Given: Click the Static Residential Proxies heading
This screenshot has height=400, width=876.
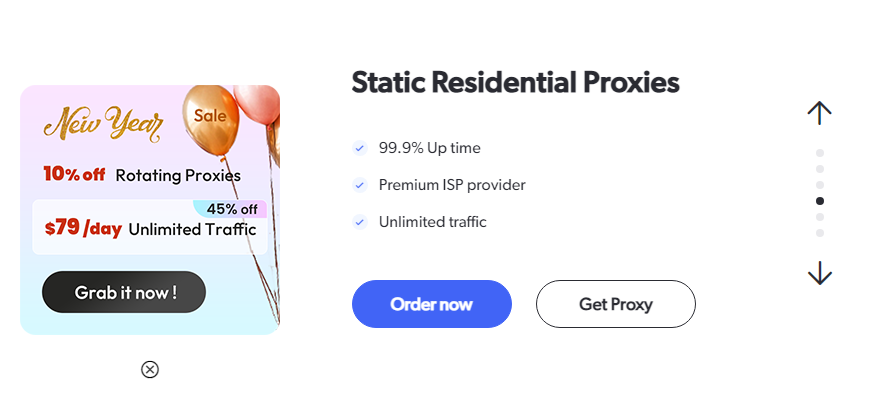Looking at the screenshot, I should click(x=515, y=83).
